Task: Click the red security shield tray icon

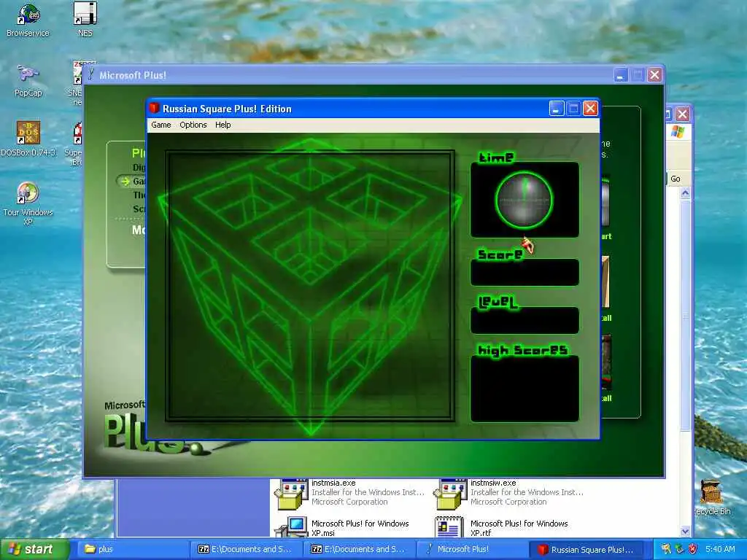Action: click(x=692, y=549)
